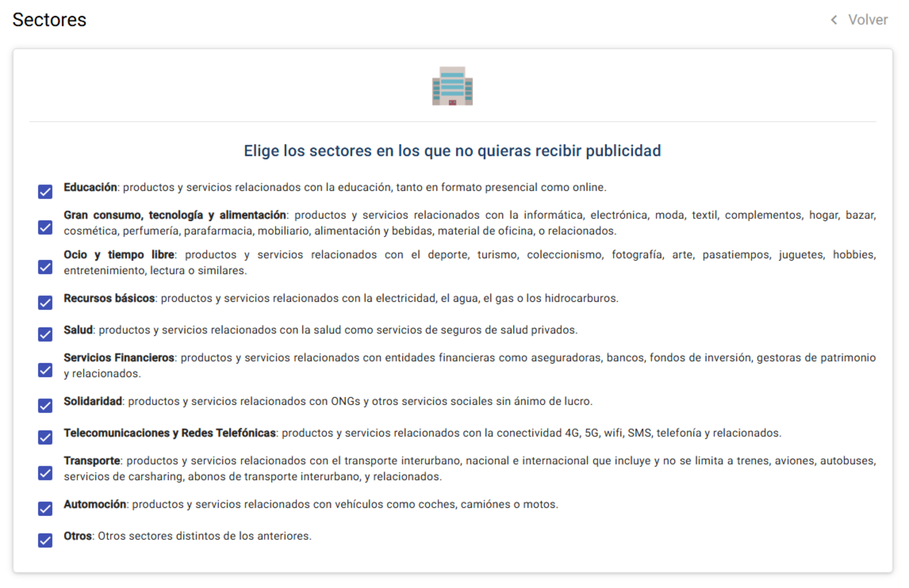Select the bold 'Educación' label text

(x=90, y=187)
